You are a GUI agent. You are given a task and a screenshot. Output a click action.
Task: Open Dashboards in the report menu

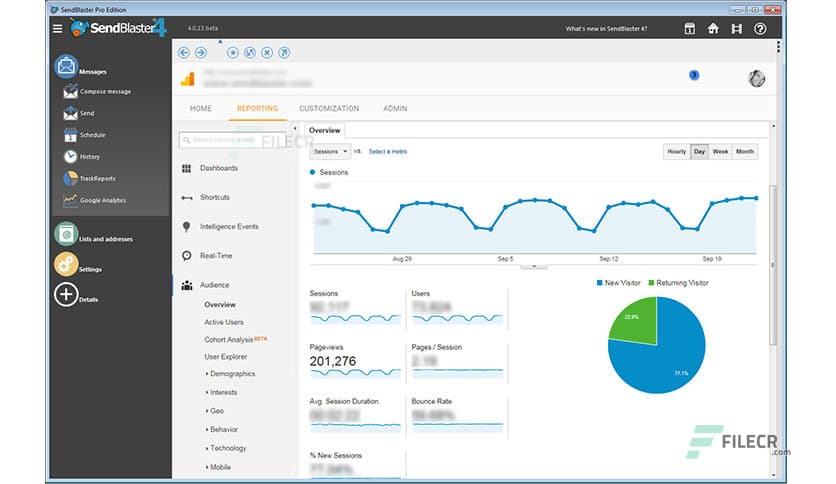click(x=211, y=168)
